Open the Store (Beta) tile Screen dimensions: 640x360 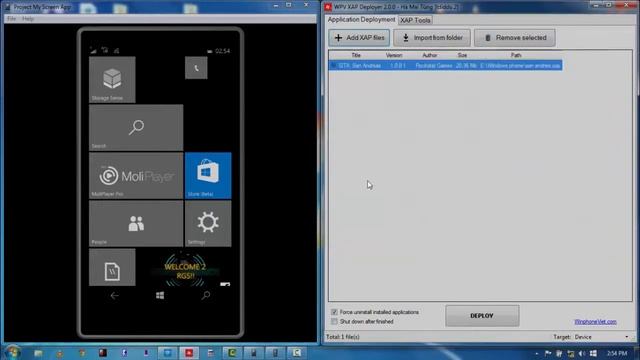tap(208, 176)
